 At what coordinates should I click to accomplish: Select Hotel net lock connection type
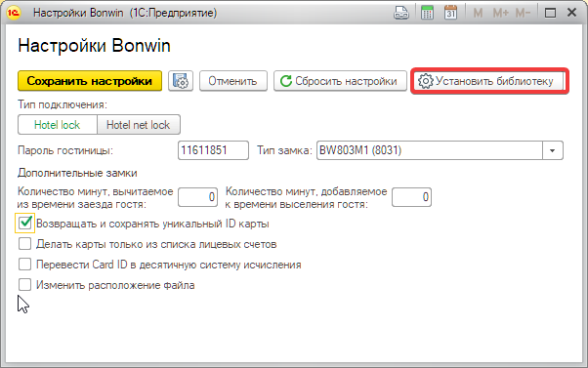(x=139, y=125)
